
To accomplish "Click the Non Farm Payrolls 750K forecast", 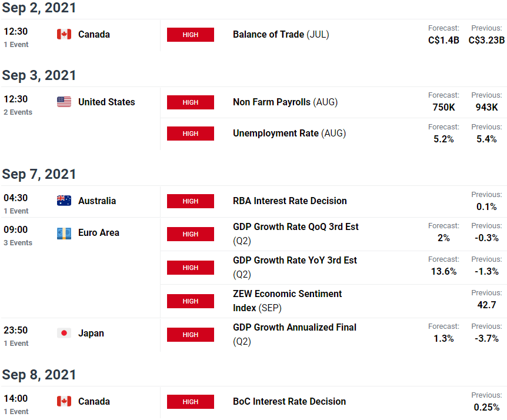I will pos(443,107).
